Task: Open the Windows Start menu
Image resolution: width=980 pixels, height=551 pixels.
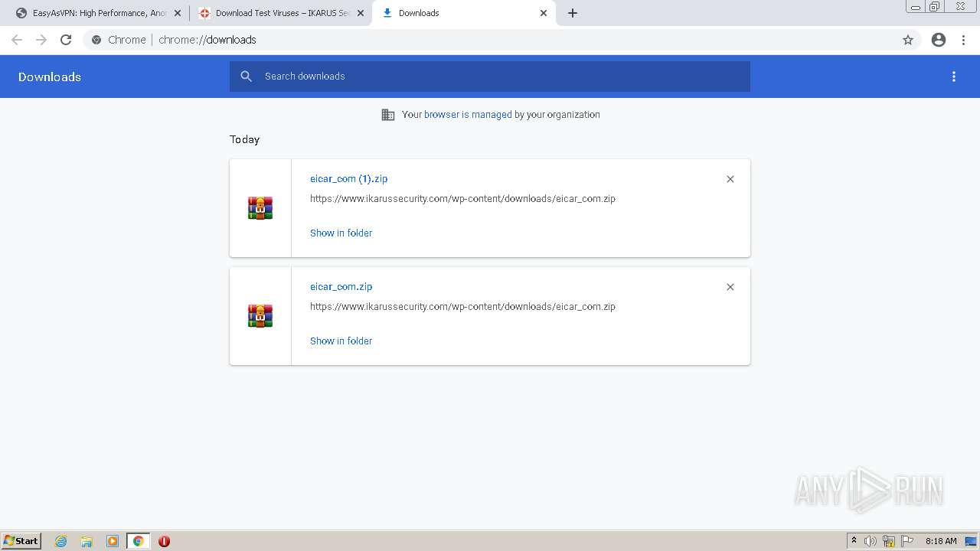Action: pos(21,541)
